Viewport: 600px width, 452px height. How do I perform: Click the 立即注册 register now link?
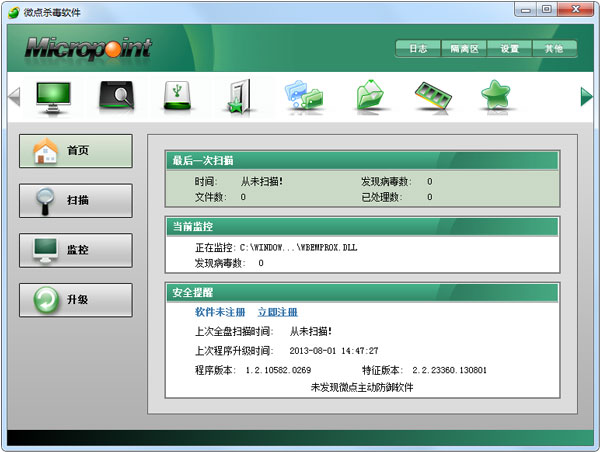click(x=277, y=312)
